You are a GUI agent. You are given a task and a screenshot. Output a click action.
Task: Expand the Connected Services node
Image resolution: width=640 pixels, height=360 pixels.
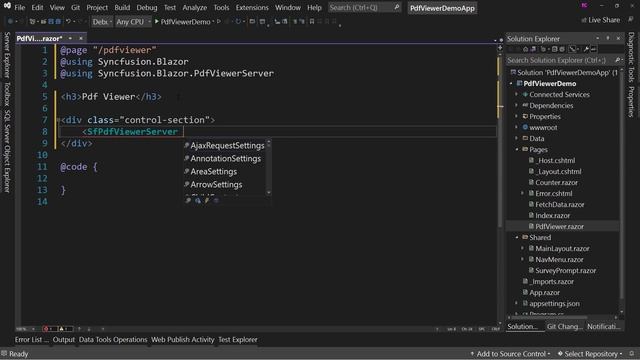pyautogui.click(x=517, y=95)
